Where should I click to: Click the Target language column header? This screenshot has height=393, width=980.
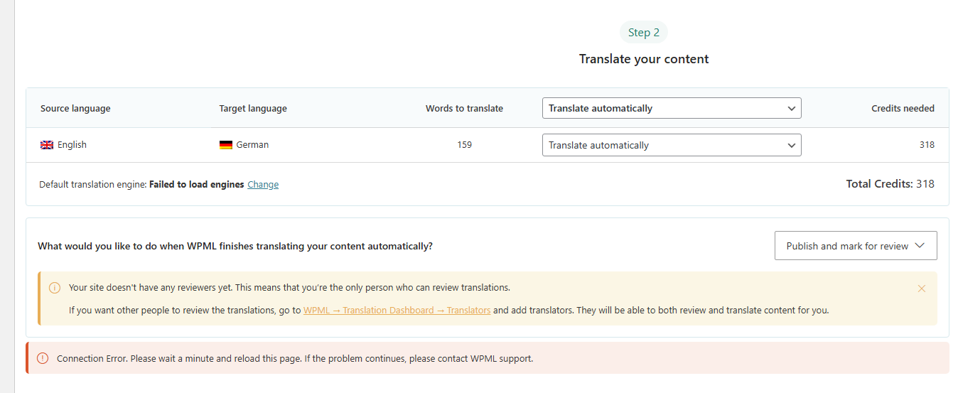253,109
